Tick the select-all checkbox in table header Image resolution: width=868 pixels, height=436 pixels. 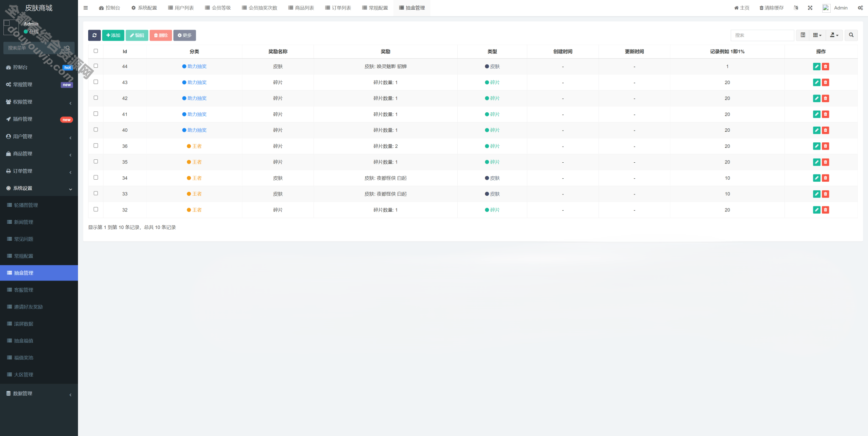tap(96, 51)
